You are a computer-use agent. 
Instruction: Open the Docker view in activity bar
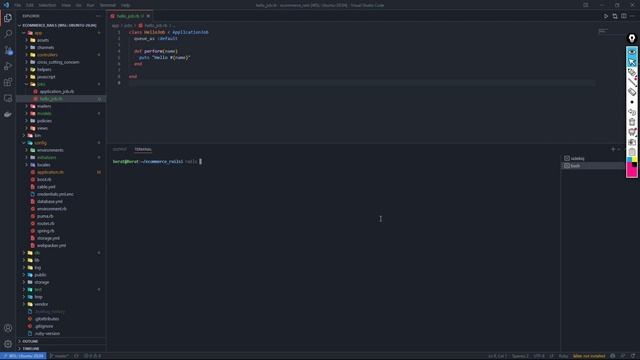[x=8, y=115]
